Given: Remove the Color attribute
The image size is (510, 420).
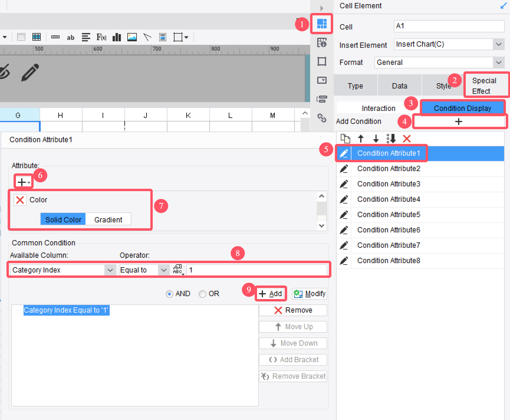Looking at the screenshot, I should [20, 200].
